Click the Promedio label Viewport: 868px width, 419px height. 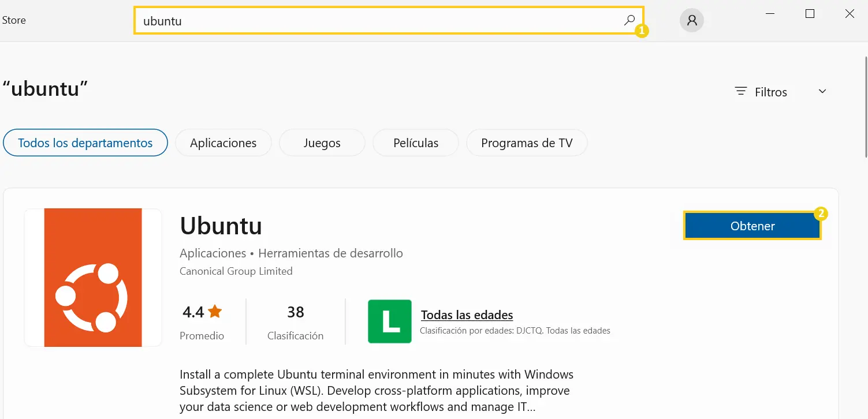point(202,336)
